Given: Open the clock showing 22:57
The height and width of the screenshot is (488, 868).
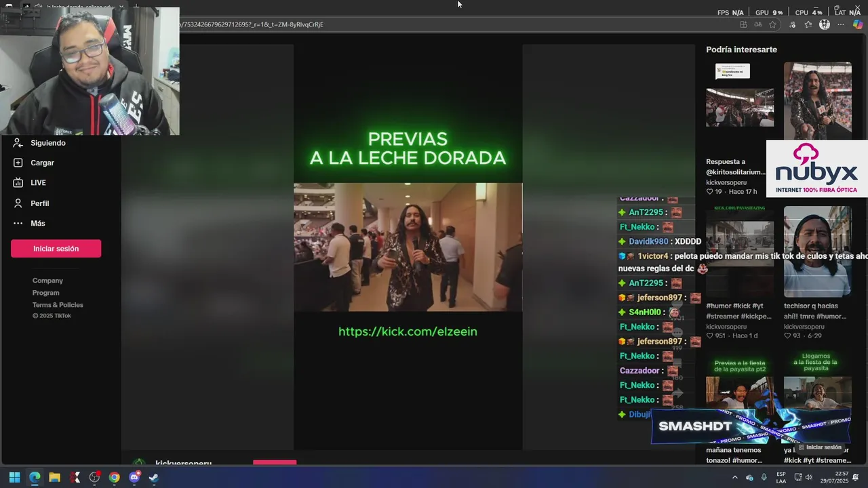Looking at the screenshot, I should [x=835, y=478].
